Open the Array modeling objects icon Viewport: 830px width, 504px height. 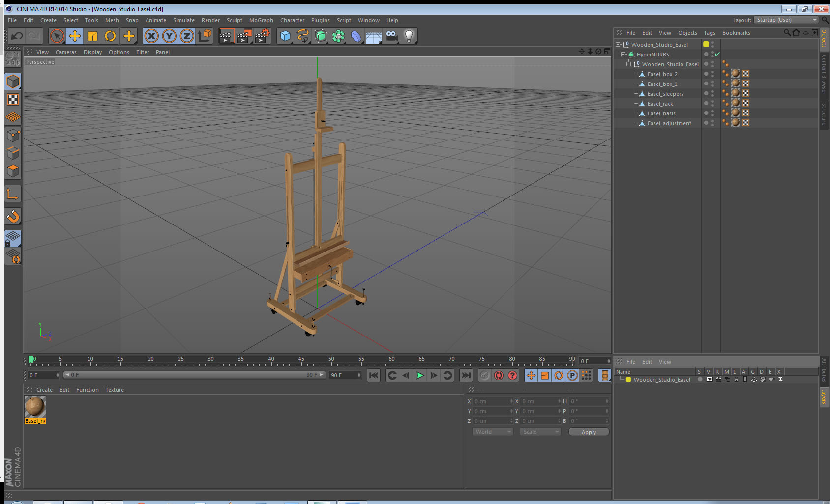point(338,36)
